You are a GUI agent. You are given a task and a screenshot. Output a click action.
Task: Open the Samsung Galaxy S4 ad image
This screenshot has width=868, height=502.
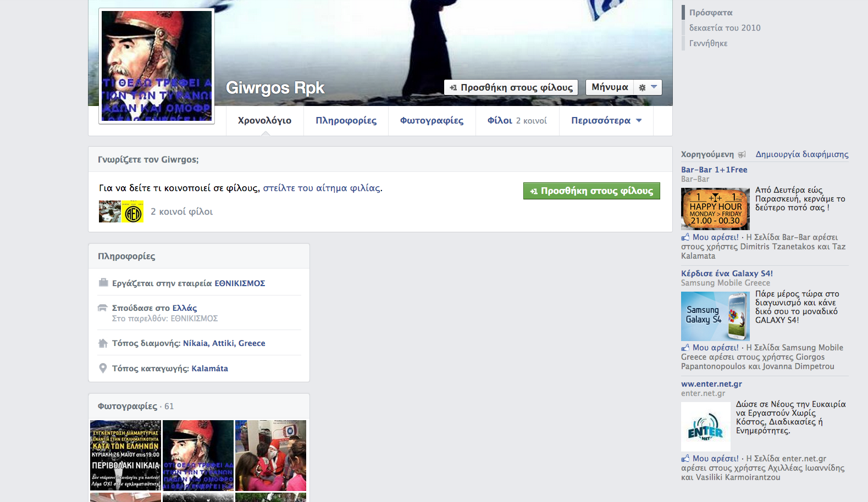point(715,316)
